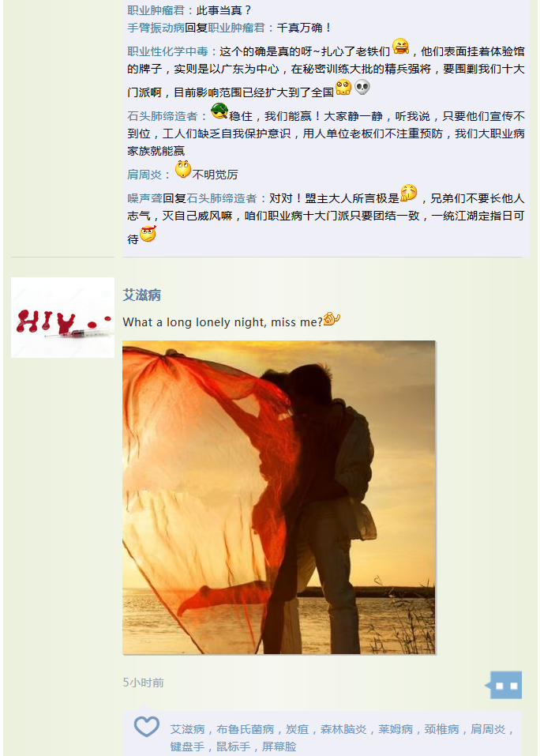Click the snail emoji after miss me

tap(332, 319)
